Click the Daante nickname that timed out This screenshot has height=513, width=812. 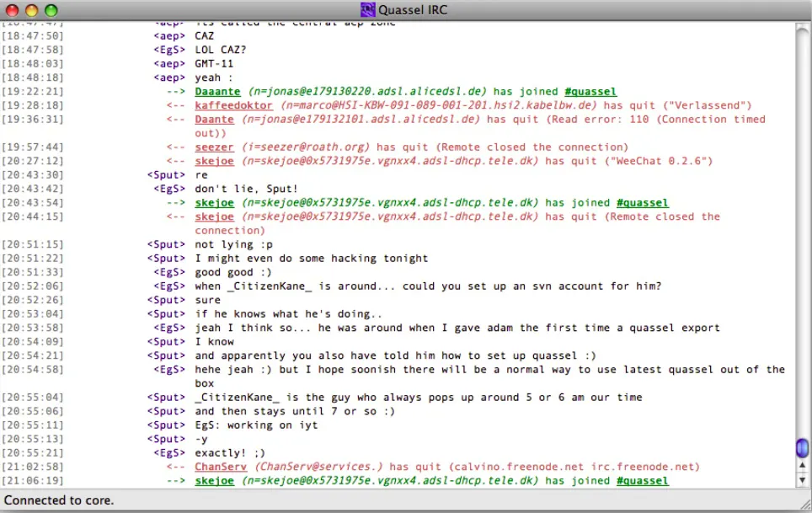pos(215,120)
